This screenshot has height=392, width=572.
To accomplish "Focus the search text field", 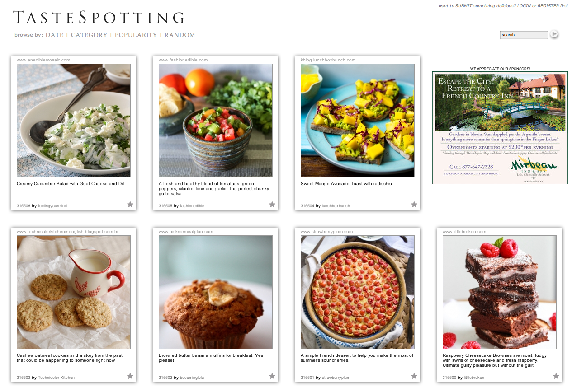I will point(524,35).
